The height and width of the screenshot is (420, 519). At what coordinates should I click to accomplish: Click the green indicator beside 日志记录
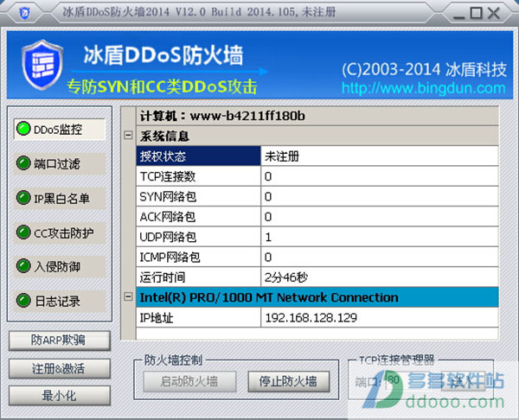[23, 300]
